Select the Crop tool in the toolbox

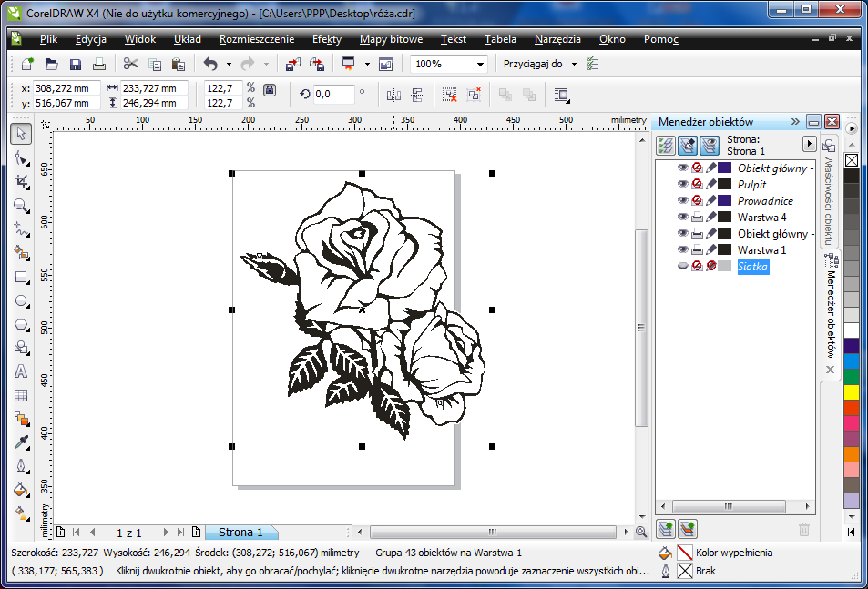click(x=21, y=181)
